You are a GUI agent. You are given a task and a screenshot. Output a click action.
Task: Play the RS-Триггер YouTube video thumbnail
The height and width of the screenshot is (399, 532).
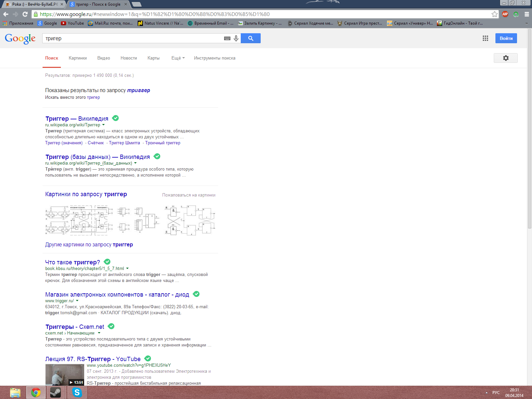(65, 375)
